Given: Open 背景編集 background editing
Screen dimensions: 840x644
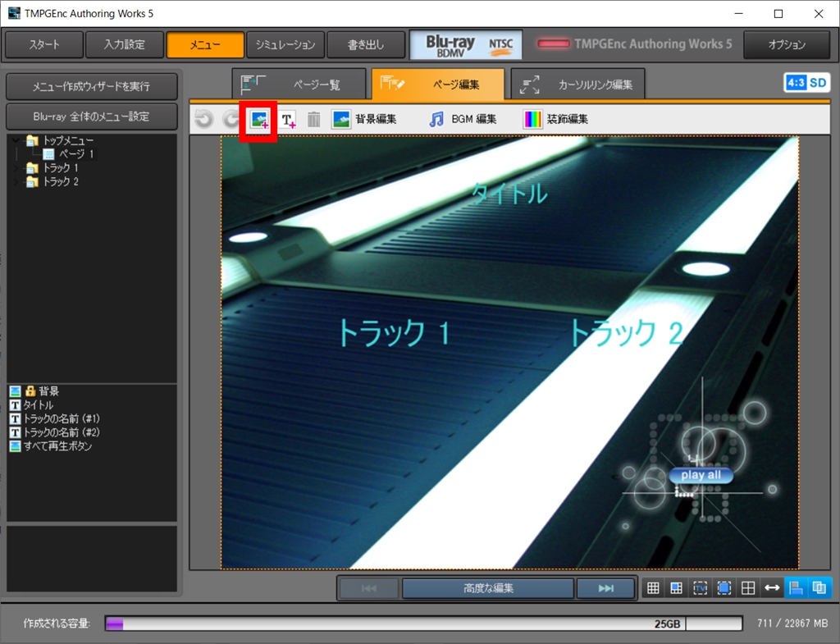Looking at the screenshot, I should [x=363, y=119].
